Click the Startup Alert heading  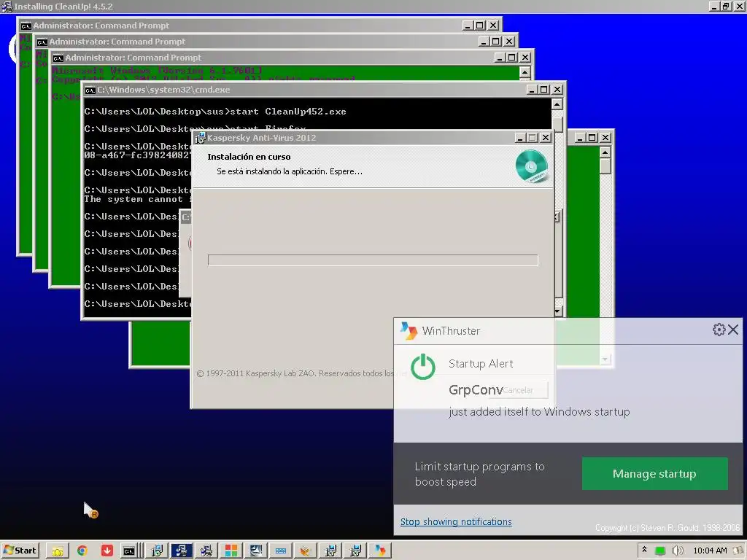coord(481,364)
